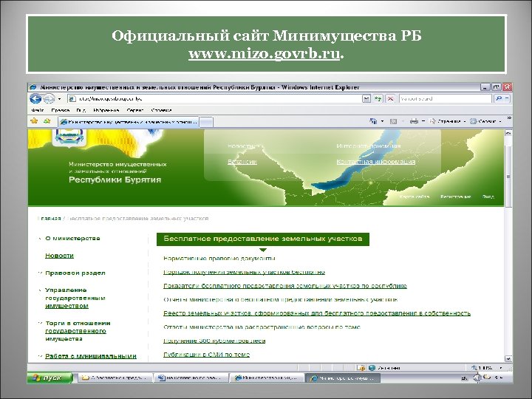
Task: Expand the address bar history dropdown
Action: coord(366,99)
